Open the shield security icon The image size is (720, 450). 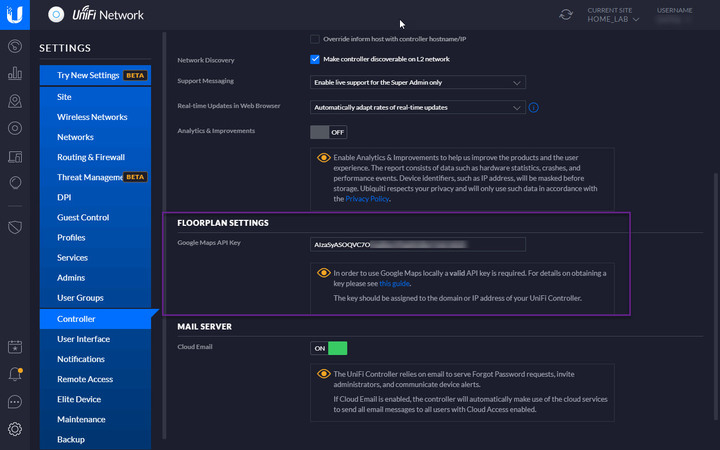pyautogui.click(x=15, y=227)
